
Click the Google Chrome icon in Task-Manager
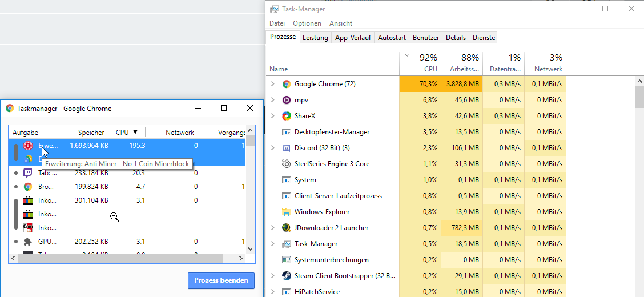(x=286, y=84)
